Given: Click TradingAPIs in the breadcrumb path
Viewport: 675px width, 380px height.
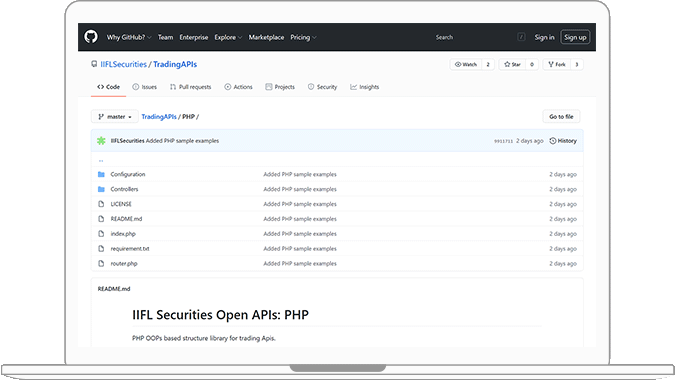Looking at the screenshot, I should pyautogui.click(x=159, y=117).
